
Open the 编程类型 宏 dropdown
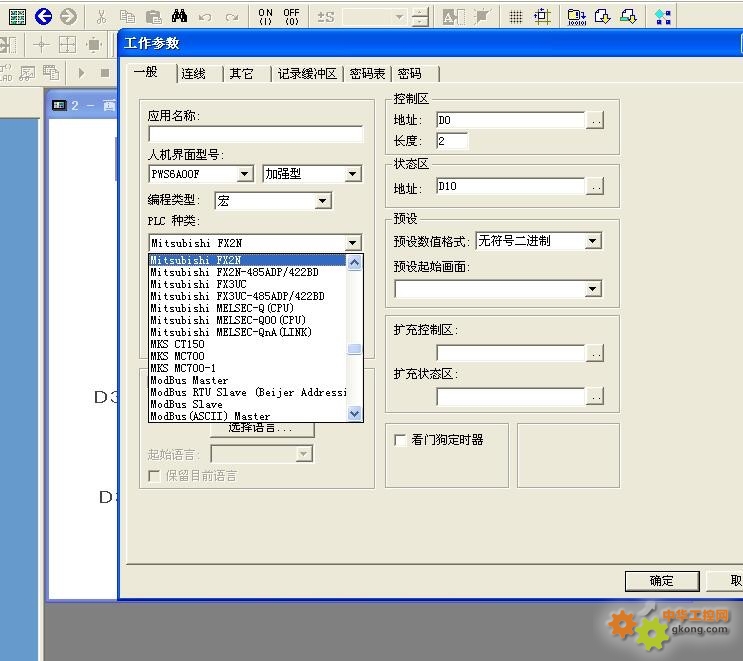tap(323, 201)
